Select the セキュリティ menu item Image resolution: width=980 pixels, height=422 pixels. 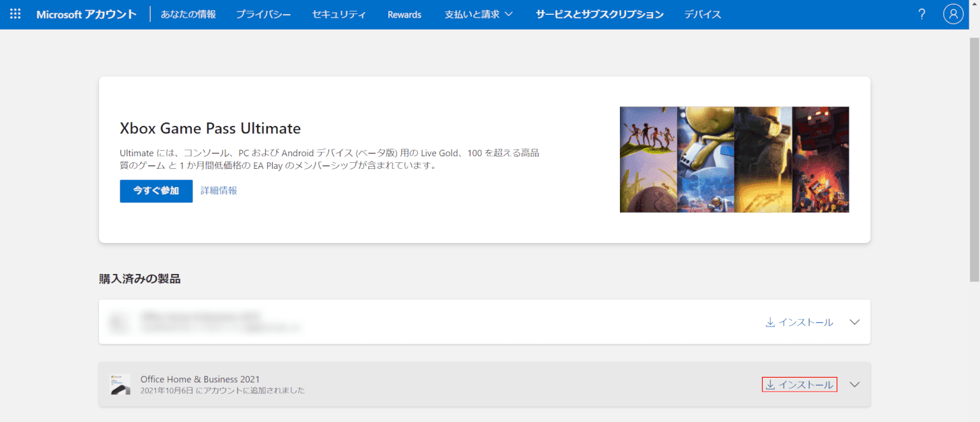click(339, 14)
